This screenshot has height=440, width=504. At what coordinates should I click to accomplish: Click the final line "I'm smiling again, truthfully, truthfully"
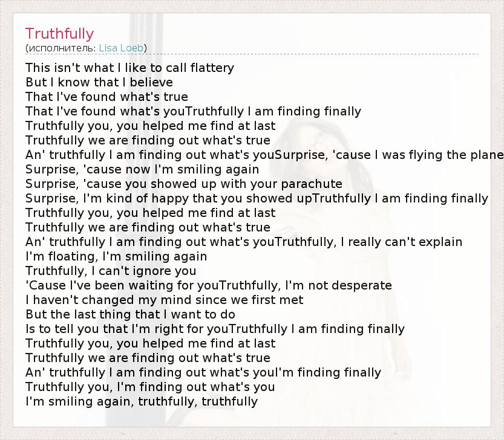(142, 401)
